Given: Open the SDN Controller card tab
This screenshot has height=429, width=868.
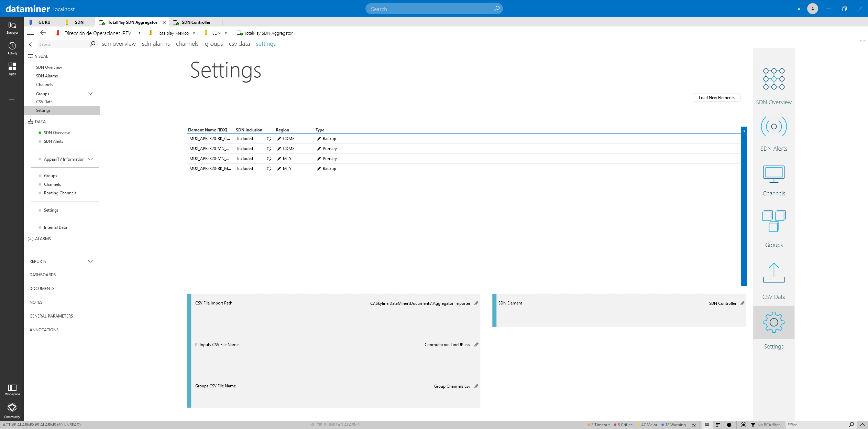Looking at the screenshot, I should coord(196,22).
